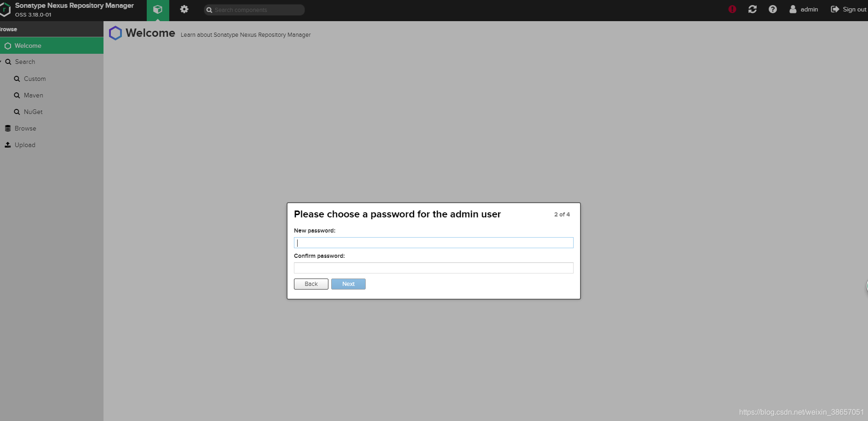This screenshot has height=421, width=868.
Task: Click the Maven search magnifier icon
Action: pos(17,95)
